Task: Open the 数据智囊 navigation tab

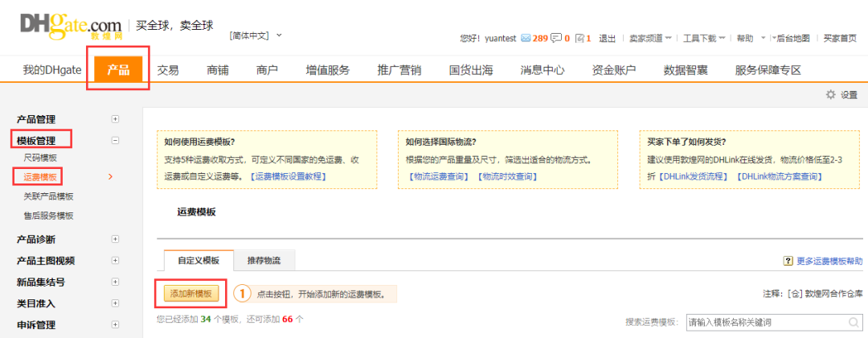Action: coord(686,70)
